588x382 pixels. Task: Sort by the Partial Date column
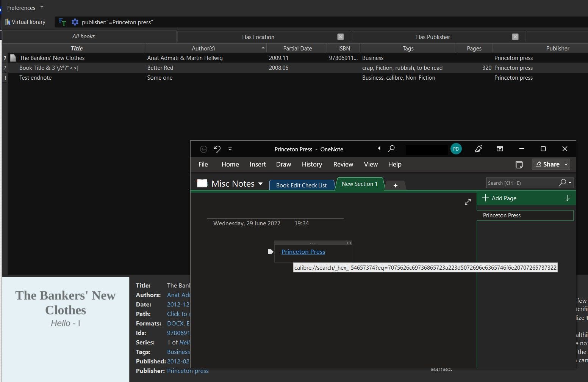click(x=297, y=48)
